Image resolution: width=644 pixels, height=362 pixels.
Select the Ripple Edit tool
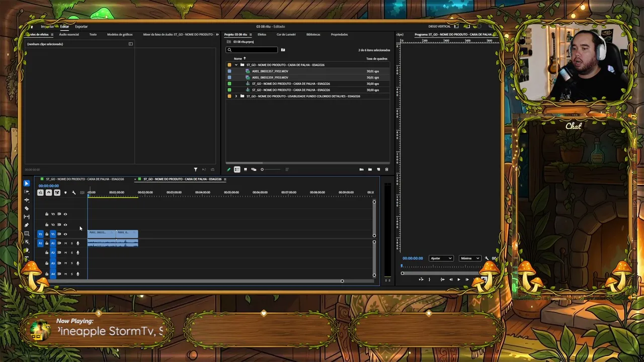pyautogui.click(x=27, y=200)
